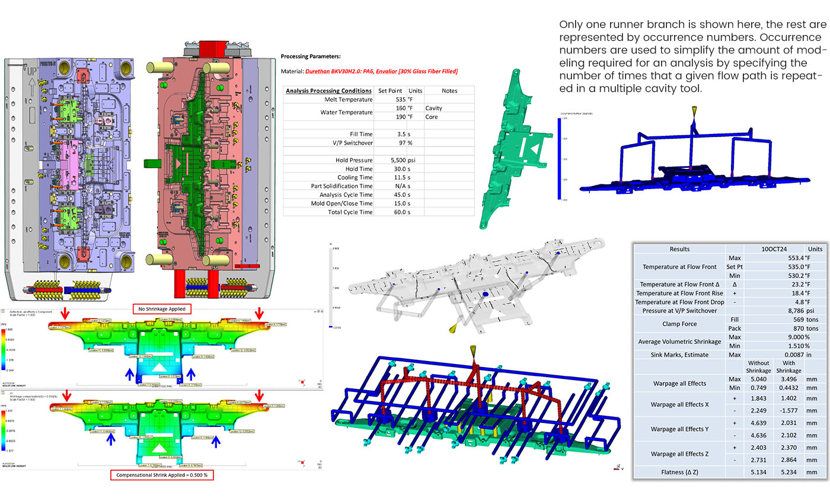Click the Hold Pressure 5,500 value cell
This screenshot has width=830, height=504.
point(390,160)
